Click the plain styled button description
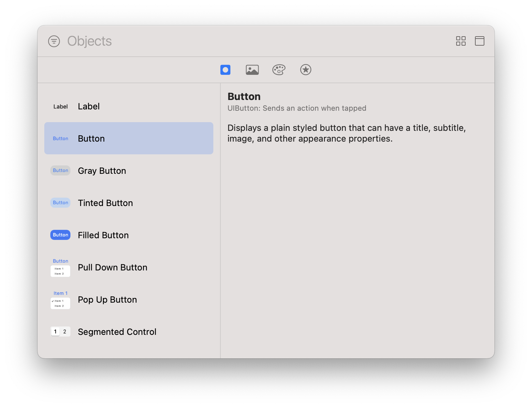 click(347, 133)
